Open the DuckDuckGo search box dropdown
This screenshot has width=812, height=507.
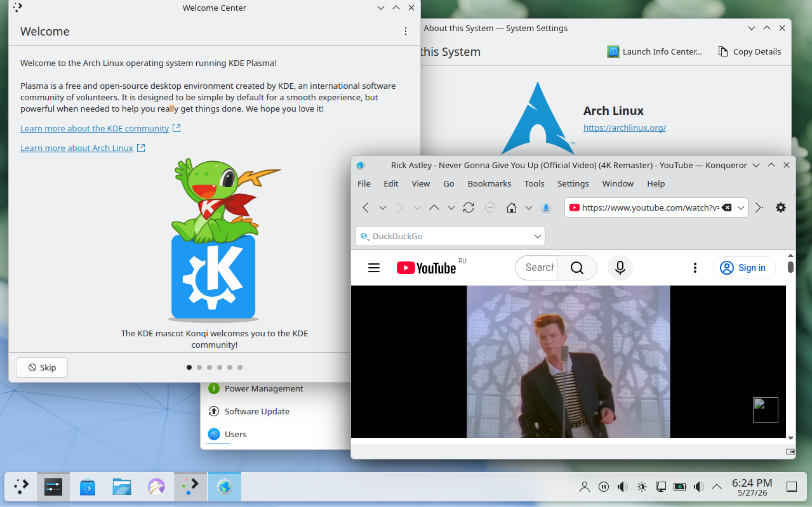[x=538, y=236]
